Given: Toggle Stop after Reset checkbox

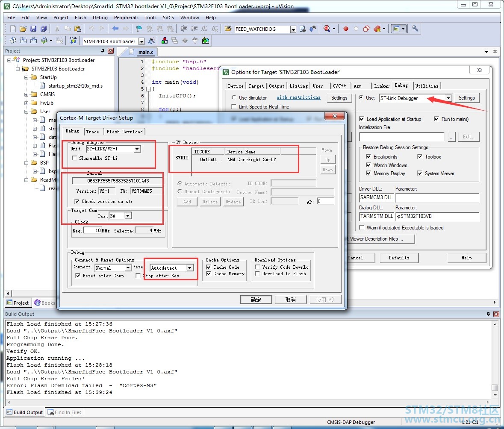Looking at the screenshot, I should coord(138,276).
